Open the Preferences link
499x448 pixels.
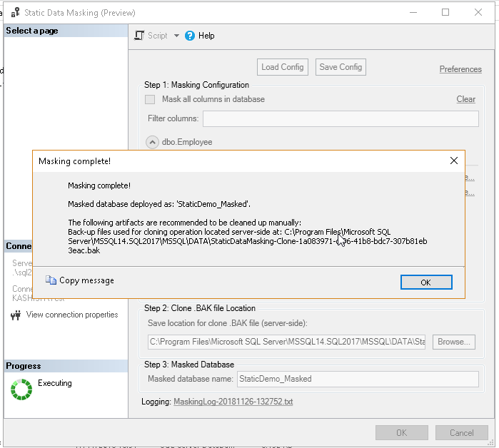pyautogui.click(x=460, y=69)
